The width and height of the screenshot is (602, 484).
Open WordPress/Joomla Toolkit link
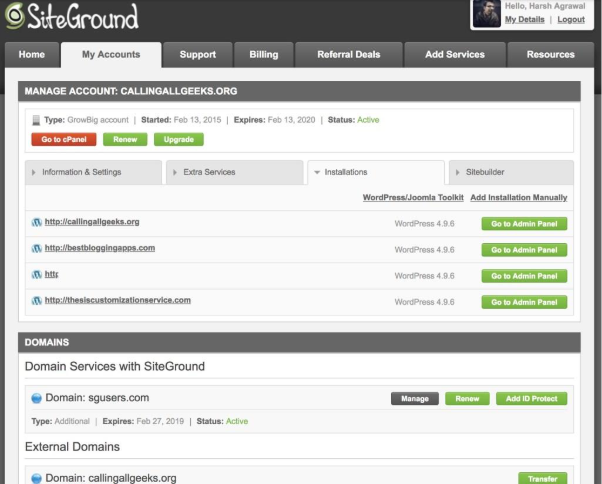[x=413, y=198]
